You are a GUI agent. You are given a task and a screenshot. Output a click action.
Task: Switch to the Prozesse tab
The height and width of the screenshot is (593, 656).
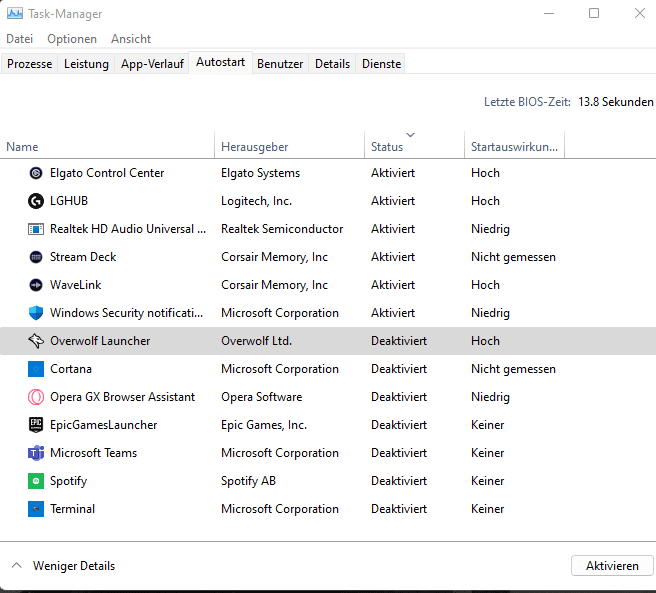pyautogui.click(x=29, y=64)
